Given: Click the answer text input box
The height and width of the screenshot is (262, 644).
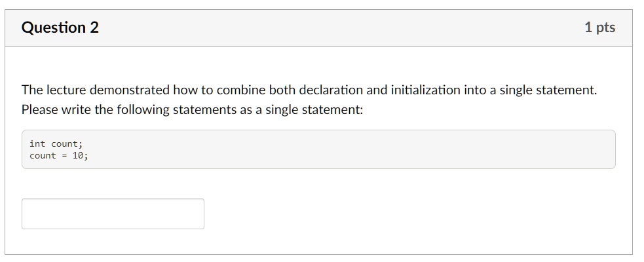Looking at the screenshot, I should (x=113, y=214).
